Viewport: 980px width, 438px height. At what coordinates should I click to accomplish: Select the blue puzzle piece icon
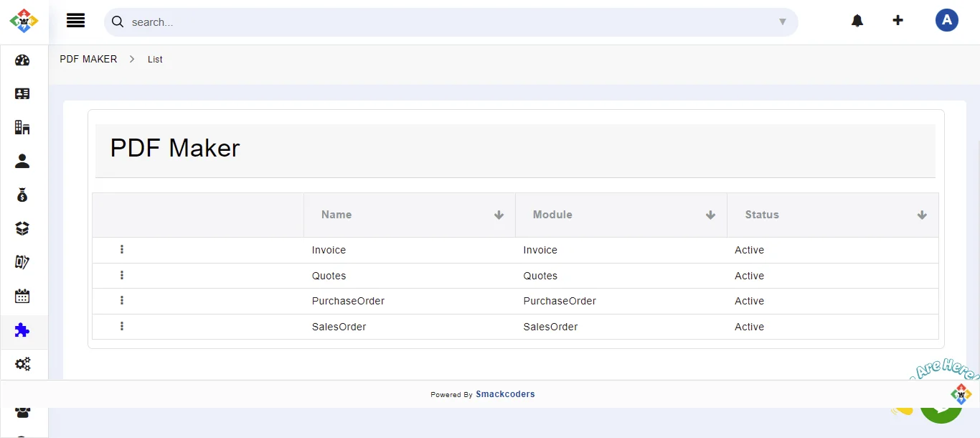pos(22,330)
